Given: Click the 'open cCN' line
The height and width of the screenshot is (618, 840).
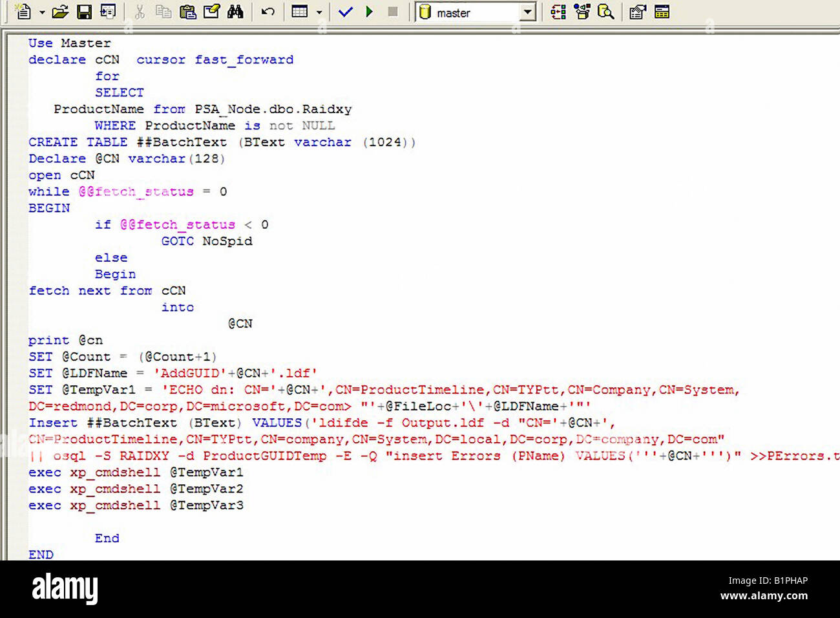Looking at the screenshot, I should pos(61,175).
